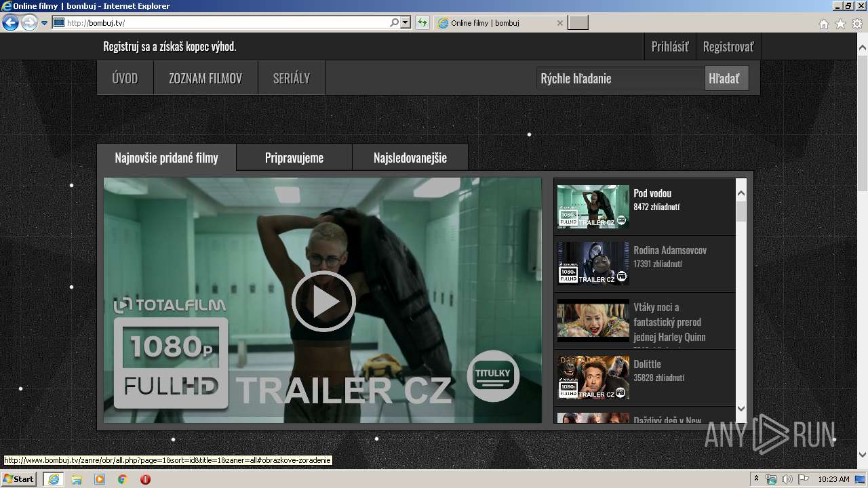
Task: Go back with the browser Back arrow
Action: coord(10,22)
